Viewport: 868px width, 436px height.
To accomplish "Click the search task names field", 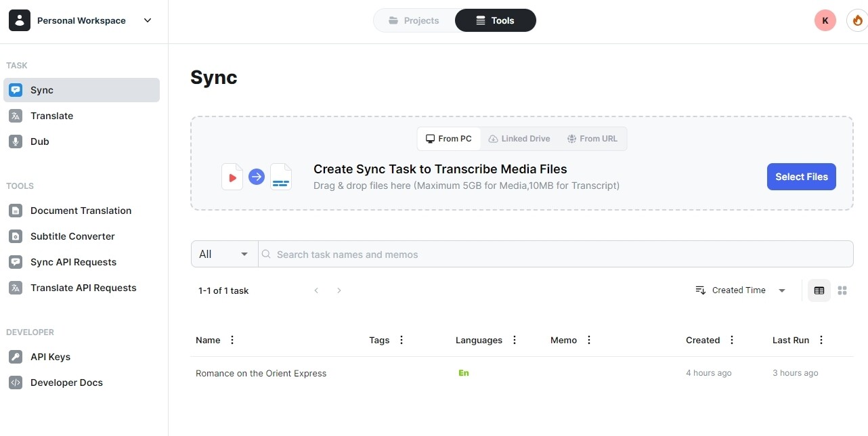I will (555, 254).
